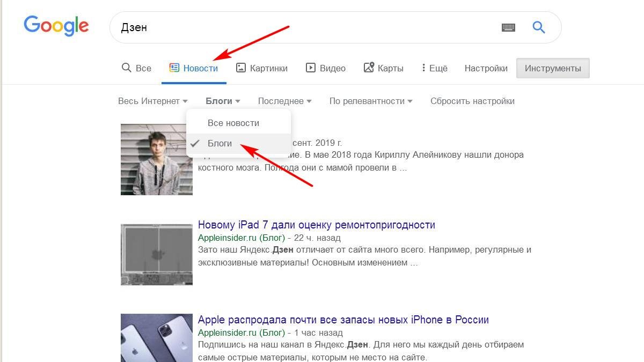The image size is (644, 362).
Task: Expand the Последнее time dropdown
Action: click(x=284, y=101)
